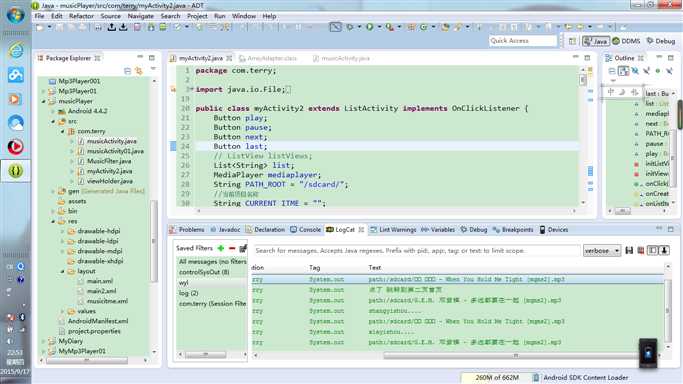The width and height of the screenshot is (683, 384).
Task: Open the File menu
Action: click(x=39, y=16)
